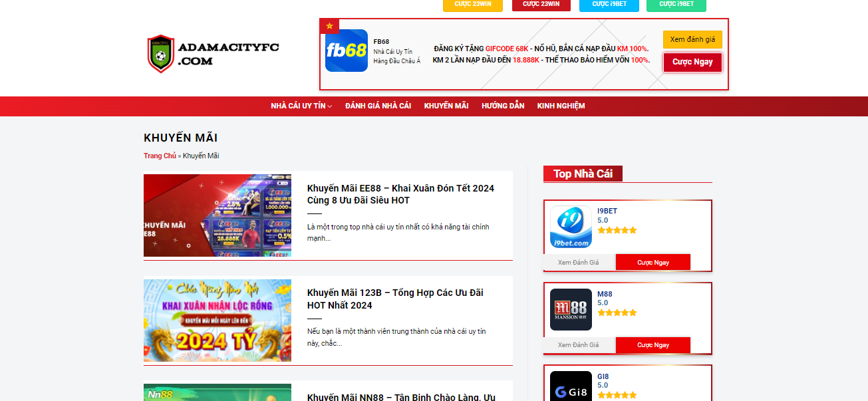Click Xem Đánh Giá for M88
The image size is (868, 401).
click(x=579, y=344)
